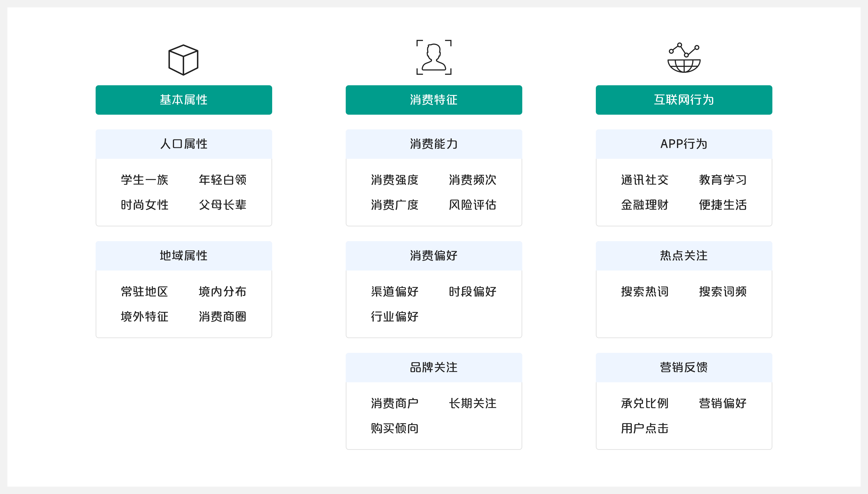Click the 行业偏好 tag
Screen dimensions: 868x494
[x=395, y=317]
